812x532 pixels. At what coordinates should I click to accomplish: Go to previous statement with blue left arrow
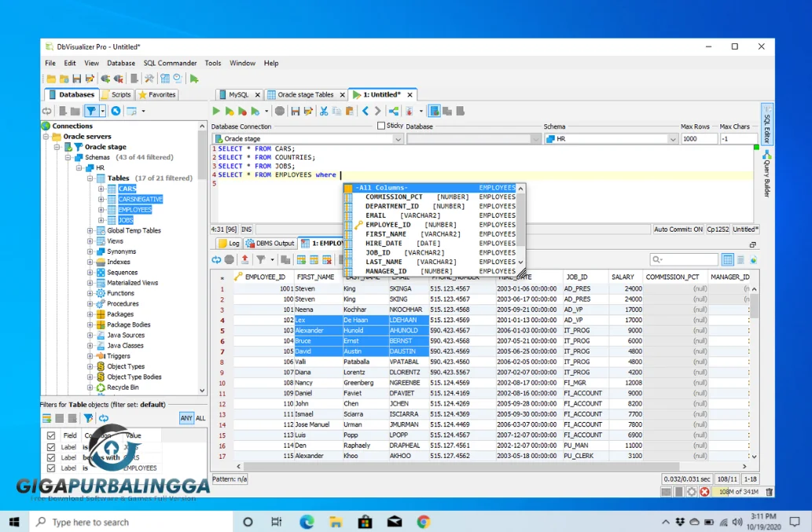[x=366, y=111]
